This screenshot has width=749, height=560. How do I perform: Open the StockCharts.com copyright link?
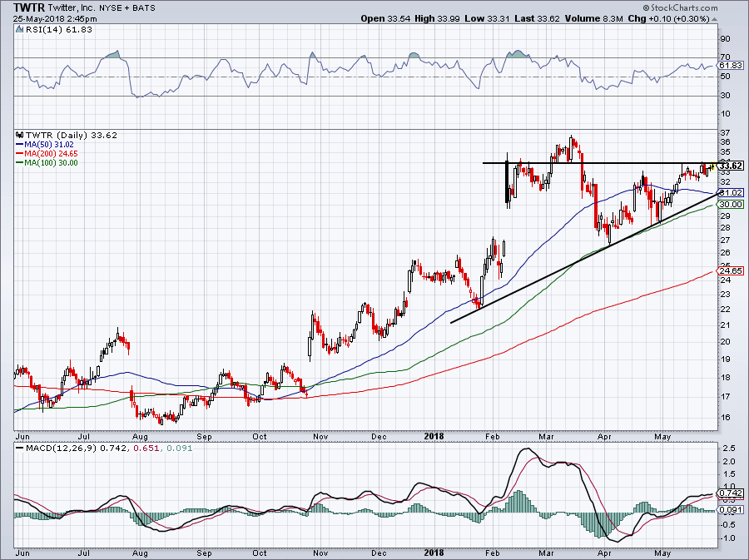click(x=680, y=7)
